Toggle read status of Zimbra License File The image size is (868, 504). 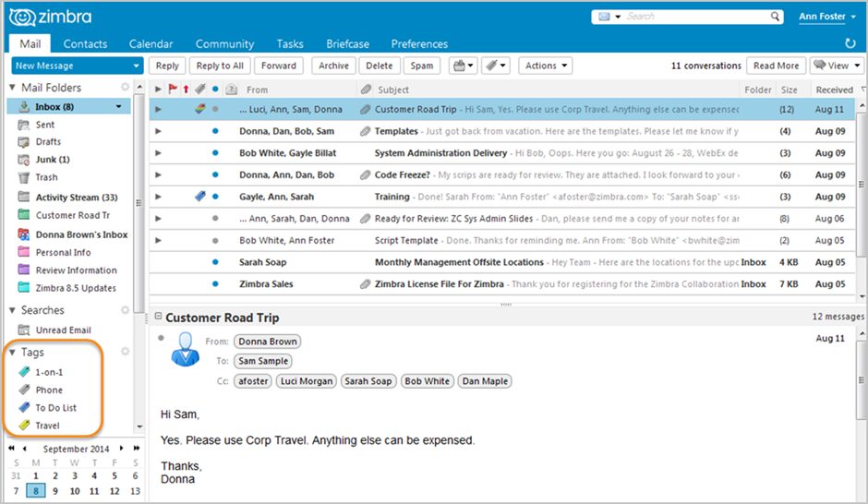pos(215,283)
